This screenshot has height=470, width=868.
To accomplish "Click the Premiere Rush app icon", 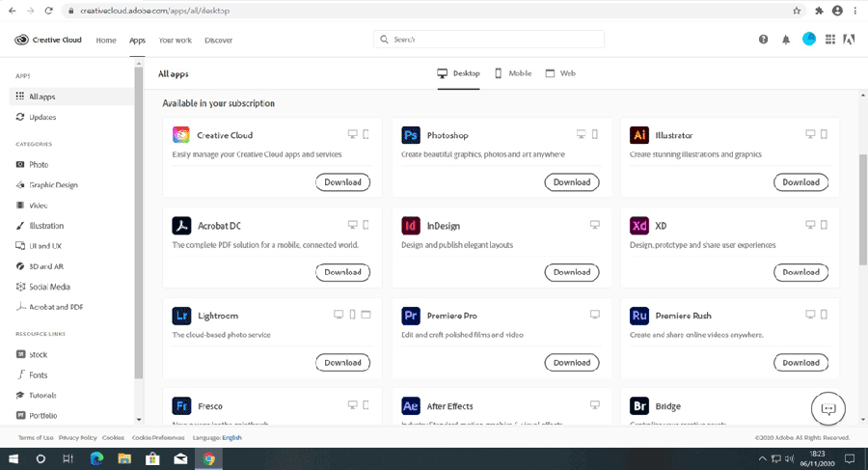I will (x=639, y=316).
